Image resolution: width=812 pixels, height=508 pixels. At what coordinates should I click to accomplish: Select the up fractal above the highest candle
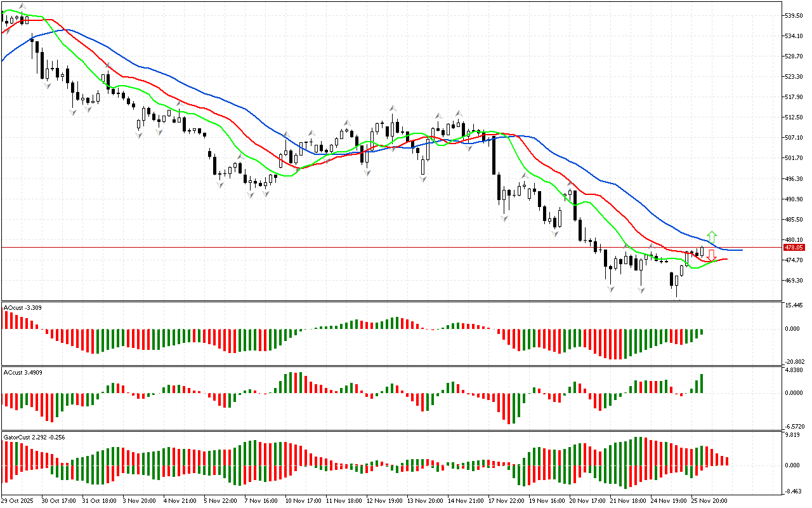tap(22, 6)
